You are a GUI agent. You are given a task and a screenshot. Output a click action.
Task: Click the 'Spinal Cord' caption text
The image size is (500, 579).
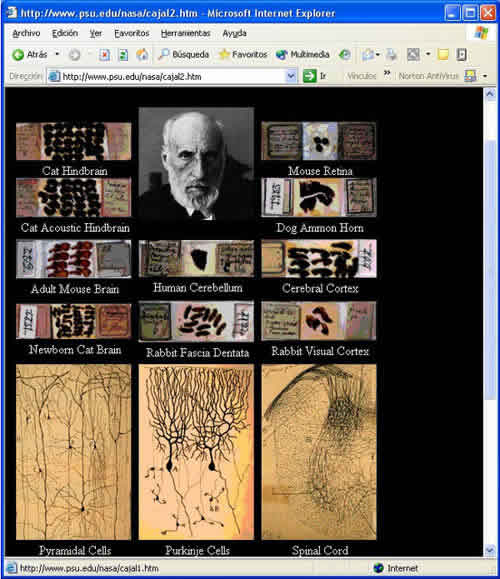click(x=320, y=551)
